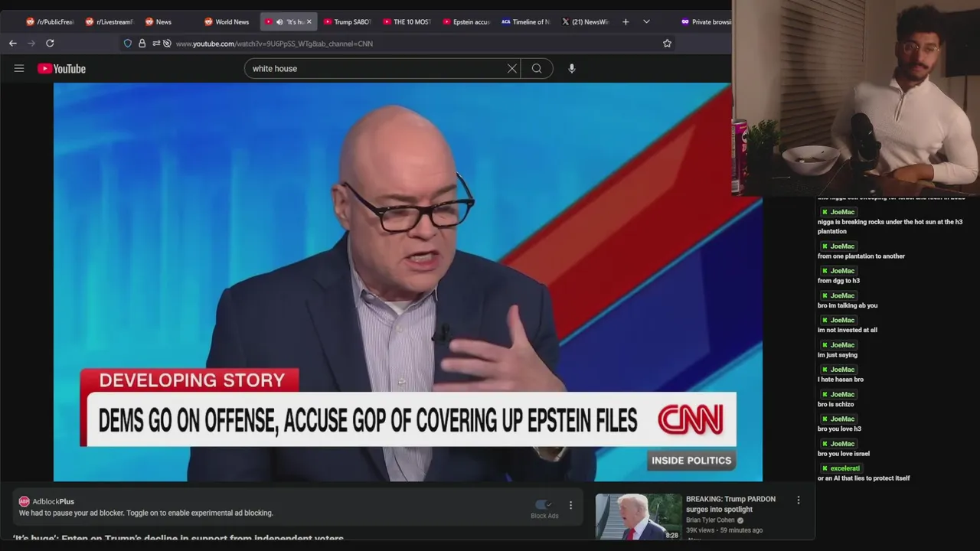Switch to the World News tab
This screenshot has height=551, width=980.
pos(227,22)
